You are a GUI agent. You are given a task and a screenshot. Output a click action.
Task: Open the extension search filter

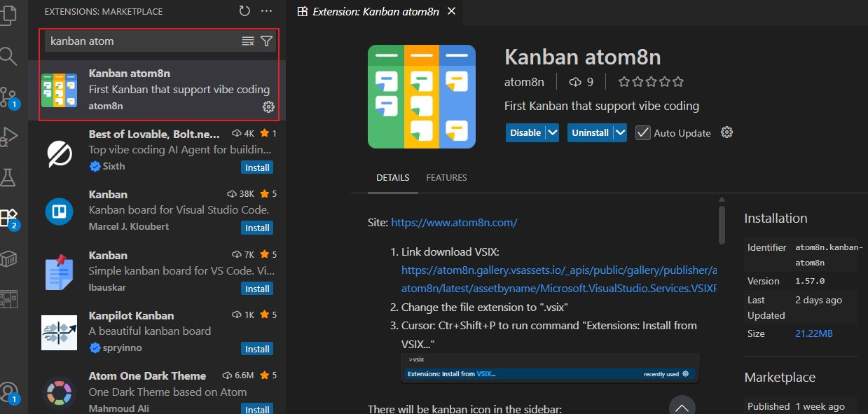266,41
